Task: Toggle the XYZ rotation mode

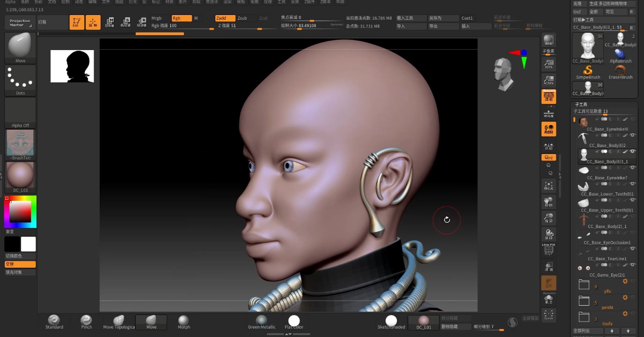Action: (x=549, y=158)
